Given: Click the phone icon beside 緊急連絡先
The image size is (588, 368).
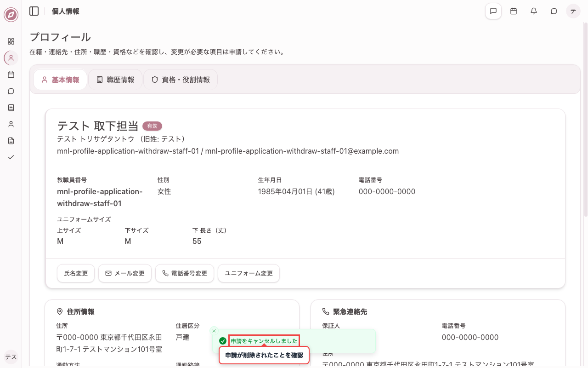Looking at the screenshot, I should [326, 311].
